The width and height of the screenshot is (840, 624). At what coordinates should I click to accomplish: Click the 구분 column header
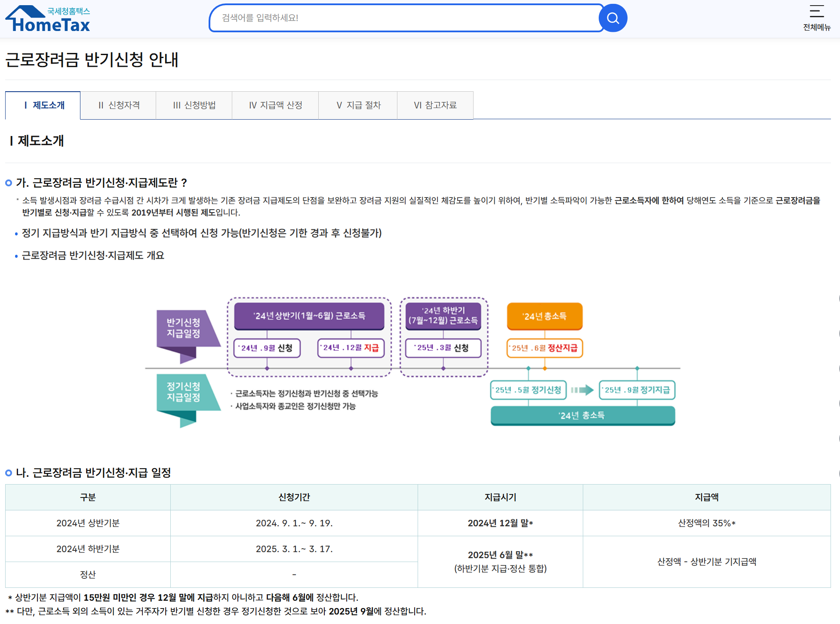(88, 497)
